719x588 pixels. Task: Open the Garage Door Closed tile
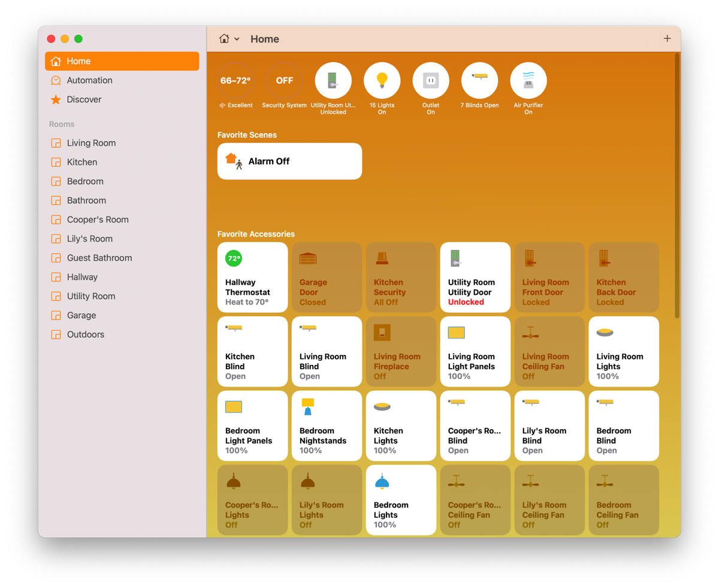pyautogui.click(x=327, y=277)
